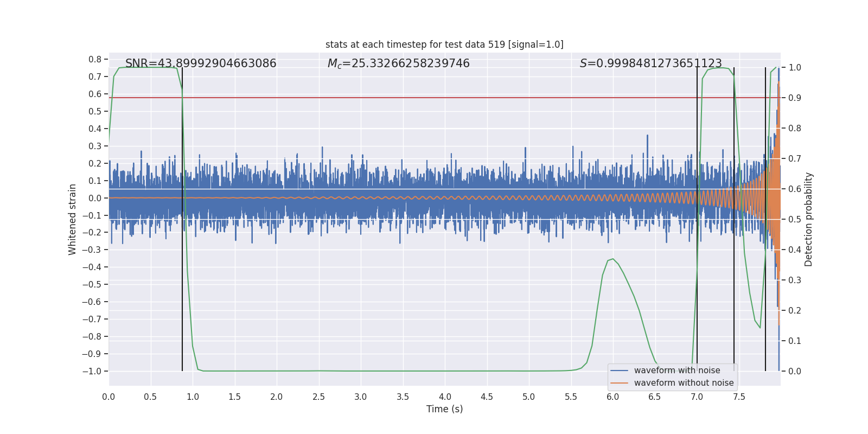Select the S=0.9998 annotation text
Image resolution: width=868 pixels, height=434 pixels.
pyautogui.click(x=650, y=63)
